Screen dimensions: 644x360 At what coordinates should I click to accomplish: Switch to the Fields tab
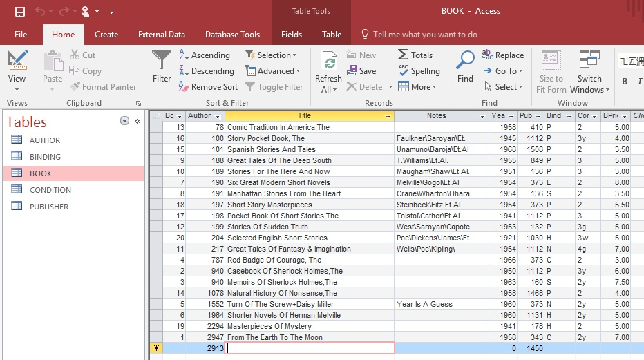[292, 35]
